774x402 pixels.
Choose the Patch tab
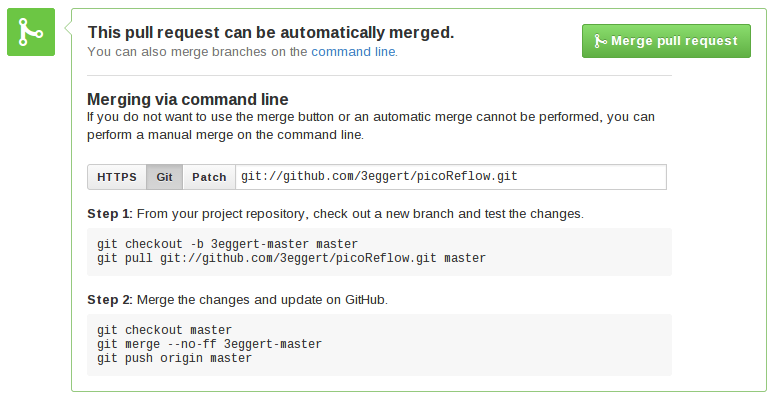tap(209, 177)
